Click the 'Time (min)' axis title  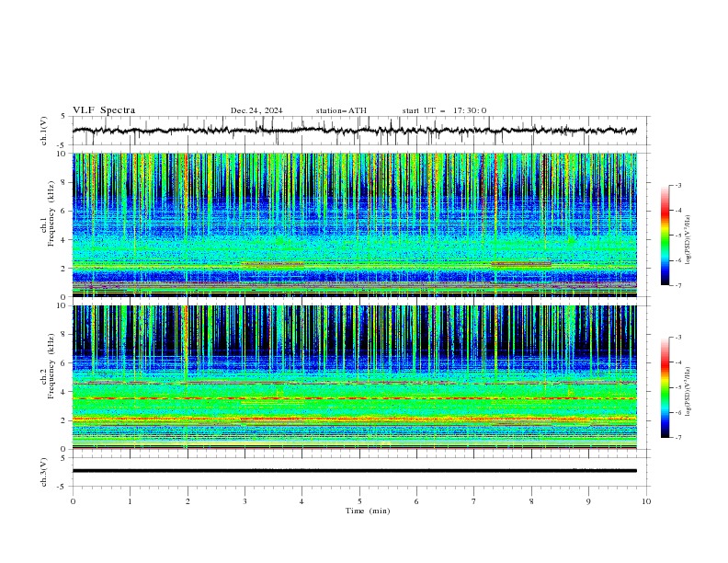click(368, 511)
